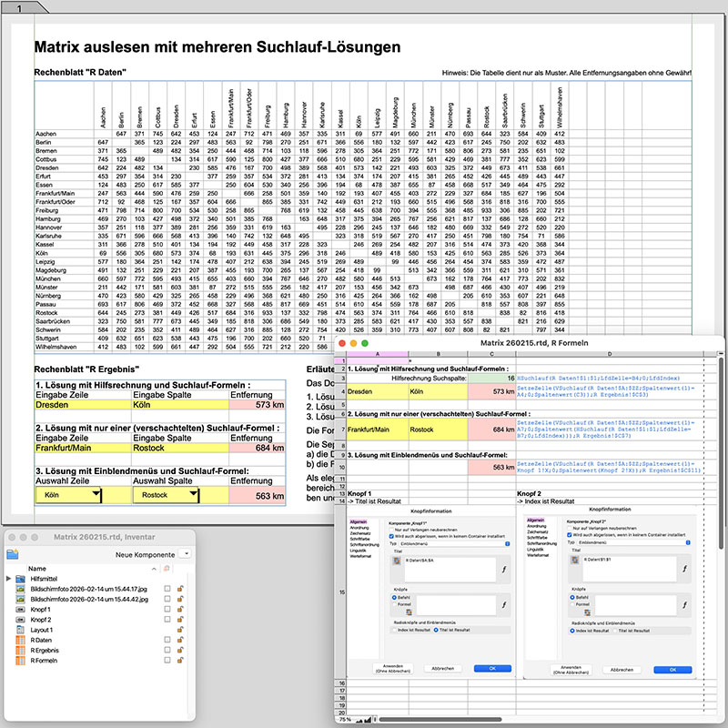
Task: Click the Hilfsmittel folder icon
Action: (22, 579)
